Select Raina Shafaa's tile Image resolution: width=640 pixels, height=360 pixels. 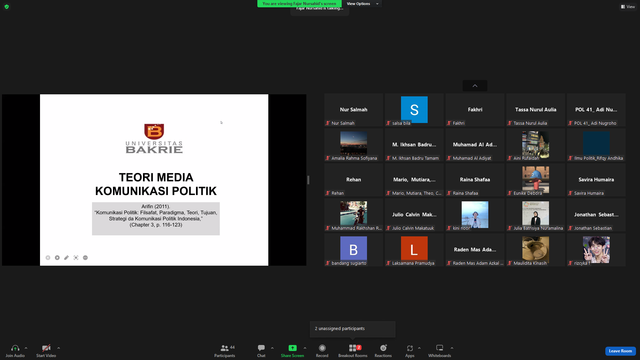click(475, 180)
